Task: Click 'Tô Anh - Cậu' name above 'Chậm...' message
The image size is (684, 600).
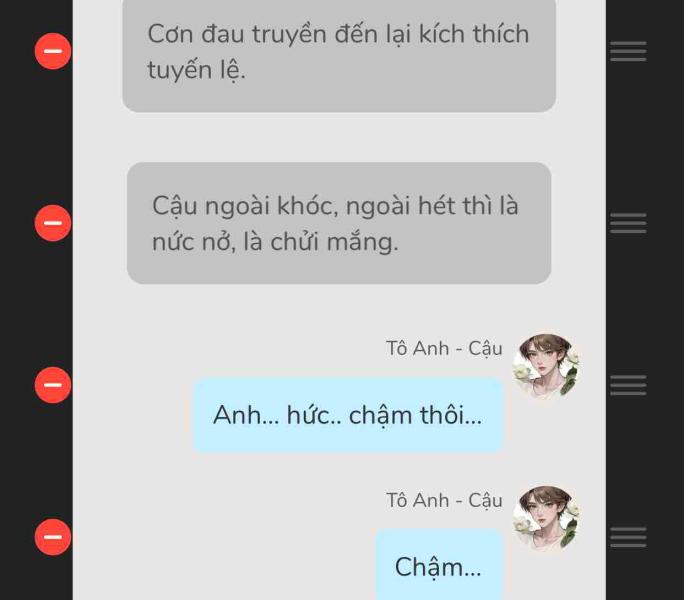Action: click(x=444, y=501)
